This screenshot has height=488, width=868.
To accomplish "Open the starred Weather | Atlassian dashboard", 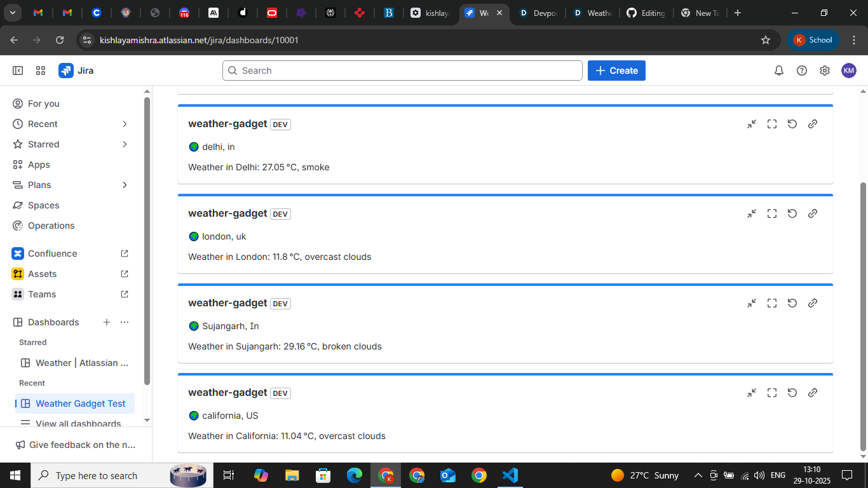I will pos(75,363).
